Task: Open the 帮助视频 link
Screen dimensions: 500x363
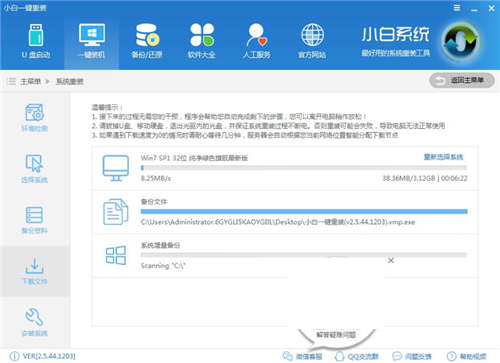Action: click(x=473, y=356)
